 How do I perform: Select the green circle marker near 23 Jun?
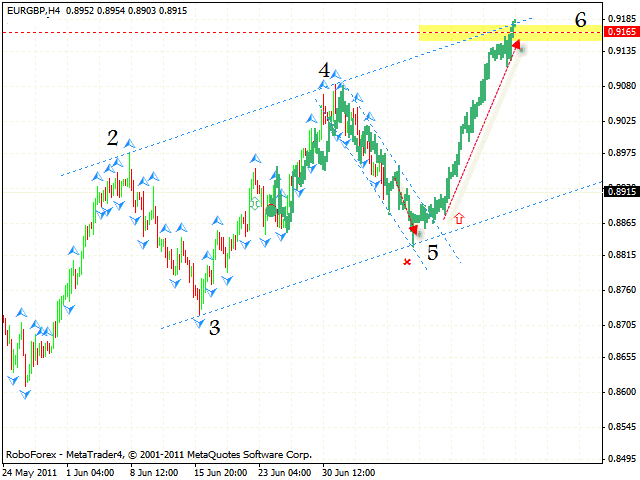point(271,210)
